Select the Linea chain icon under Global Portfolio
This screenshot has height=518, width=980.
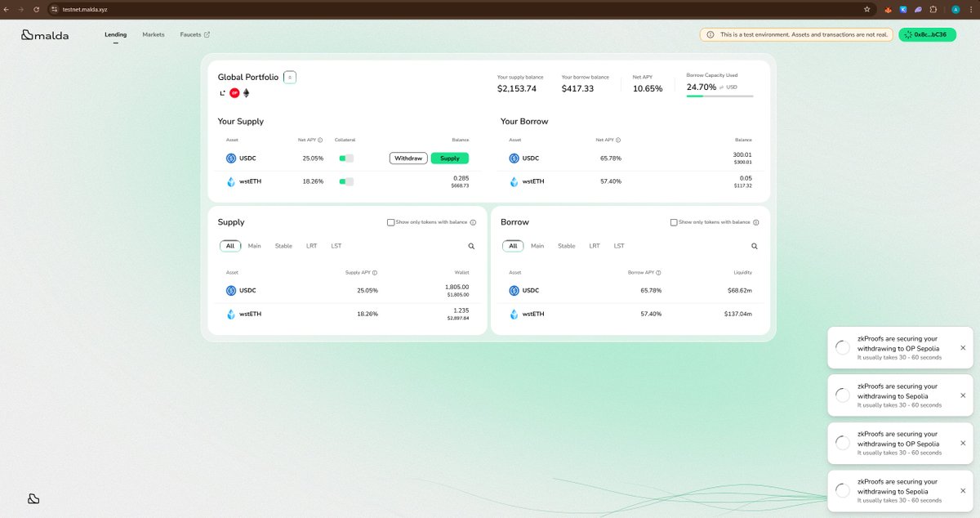click(x=222, y=93)
